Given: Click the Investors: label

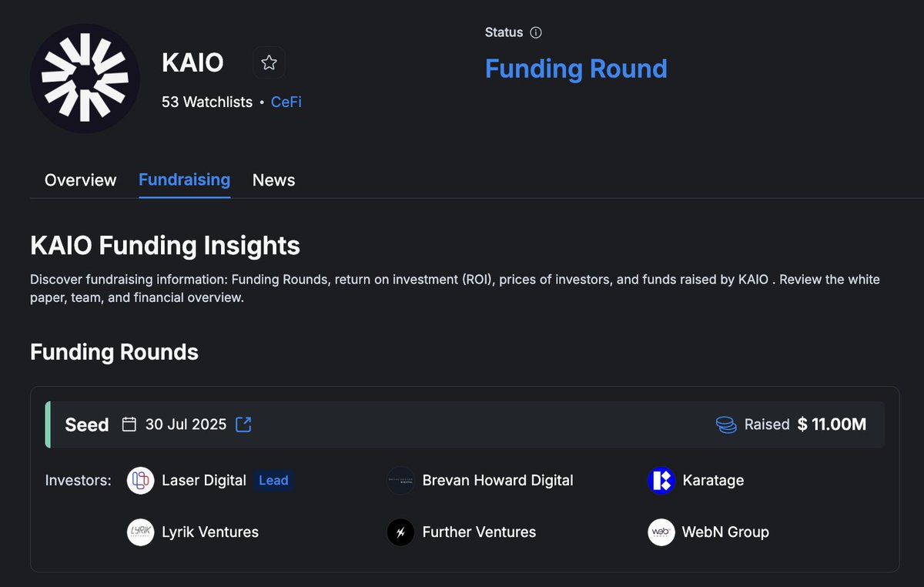Looking at the screenshot, I should (x=79, y=481).
